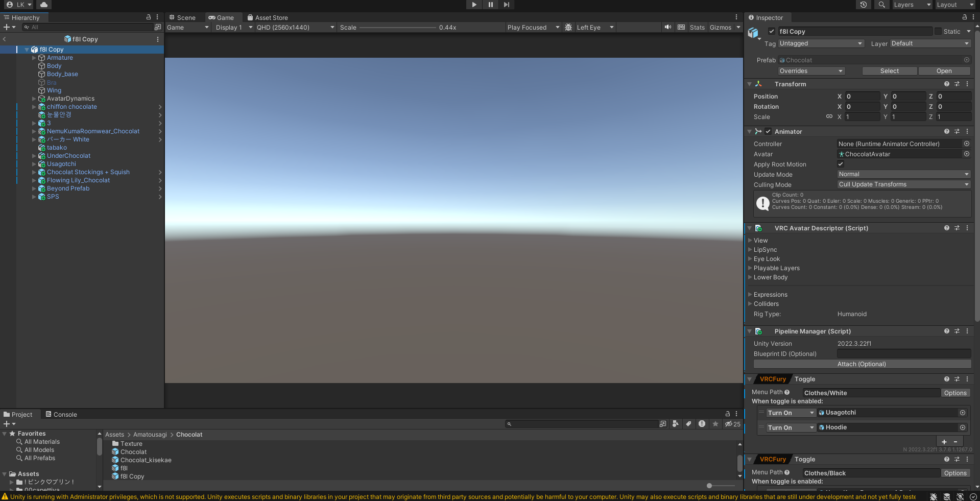Image resolution: width=980 pixels, height=501 pixels.
Task: Open Options for Clothes/White toggle
Action: click(x=955, y=393)
